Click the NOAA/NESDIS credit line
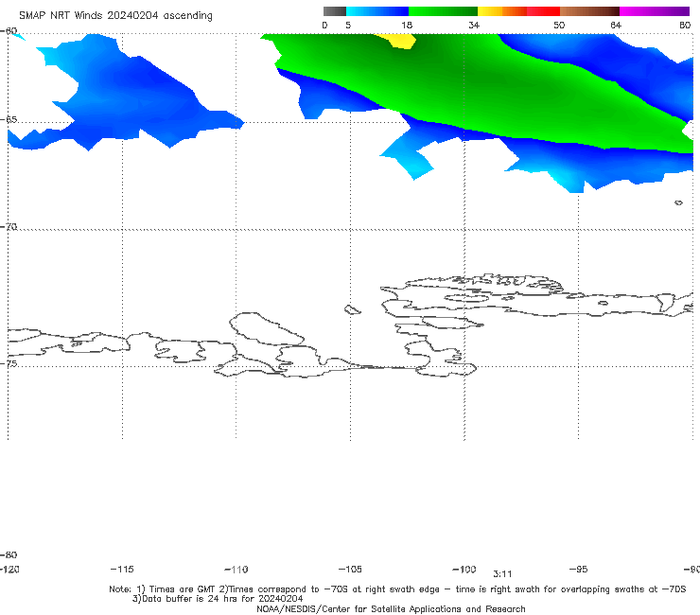 click(391, 609)
